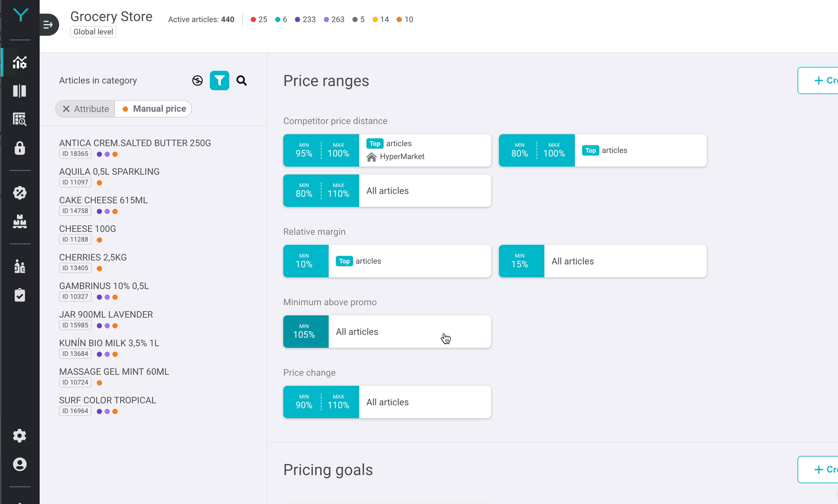Open the user account icon
This screenshot has height=504, width=838.
click(20, 464)
